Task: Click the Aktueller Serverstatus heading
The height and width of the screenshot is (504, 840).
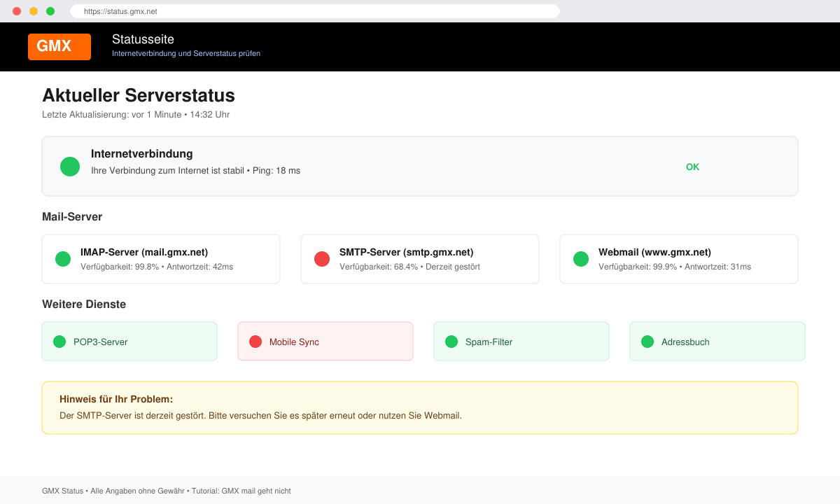Action: click(x=139, y=95)
